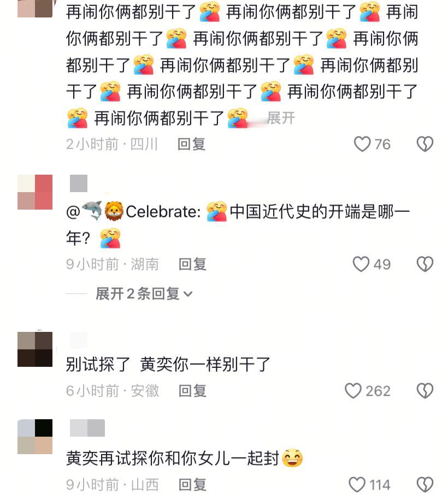The width and height of the screenshot is (448, 494).
Task: Tap broken heart on the Hunan comment
Action: tap(425, 264)
